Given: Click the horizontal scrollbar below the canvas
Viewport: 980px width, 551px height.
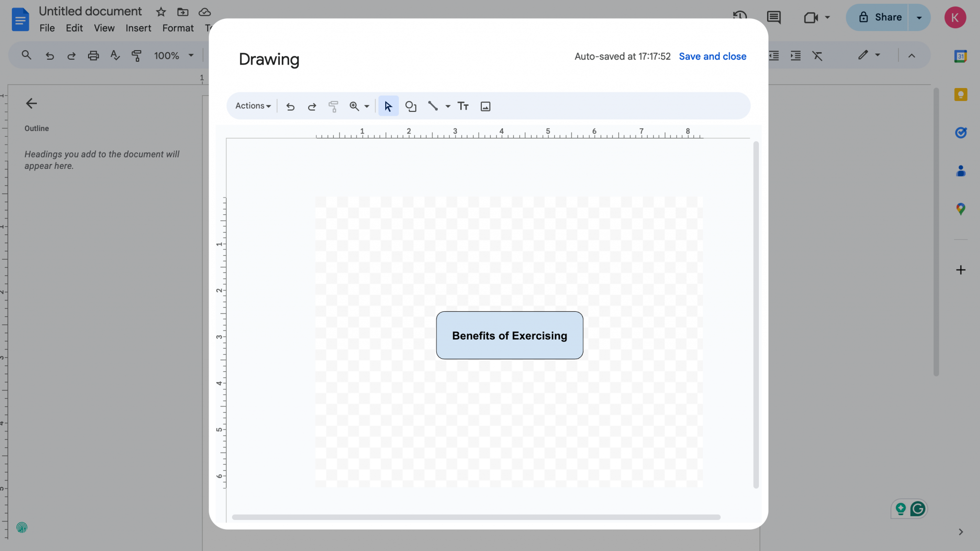Looking at the screenshot, I should coord(476,517).
